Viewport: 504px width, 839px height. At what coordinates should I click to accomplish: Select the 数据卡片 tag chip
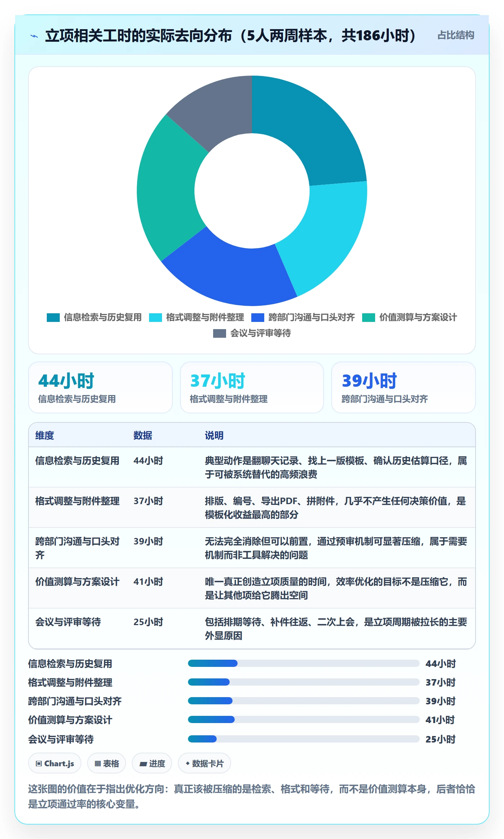[204, 763]
